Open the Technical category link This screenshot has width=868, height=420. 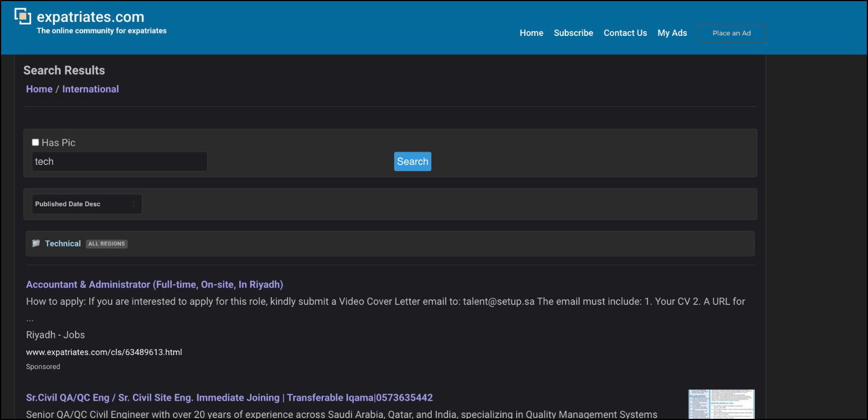[63, 244]
